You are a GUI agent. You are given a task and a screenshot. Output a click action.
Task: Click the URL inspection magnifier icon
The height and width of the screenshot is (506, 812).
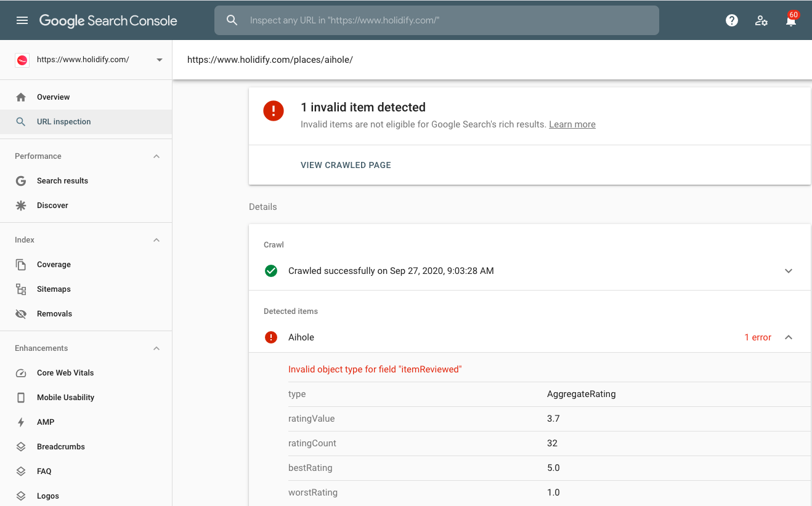point(21,122)
